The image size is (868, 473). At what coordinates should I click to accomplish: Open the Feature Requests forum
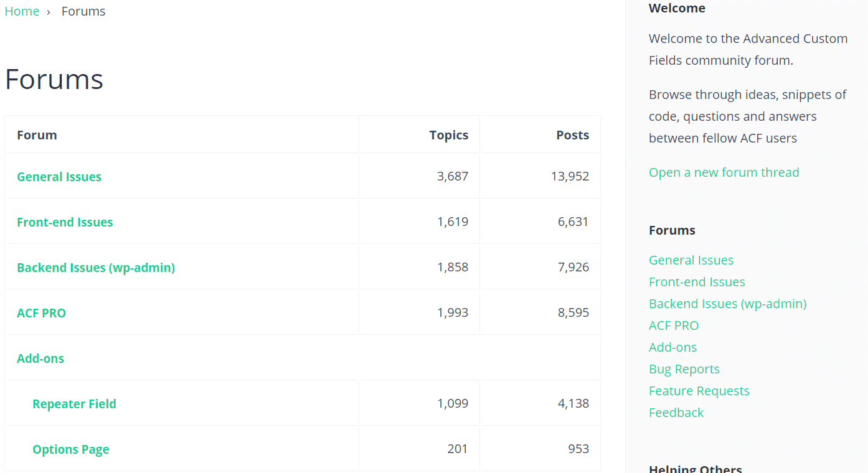(699, 391)
